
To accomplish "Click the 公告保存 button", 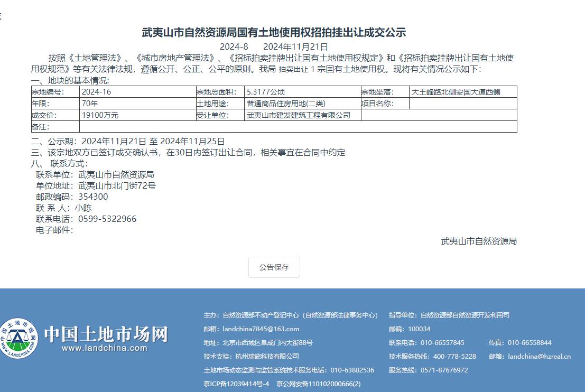I will coord(274,267).
